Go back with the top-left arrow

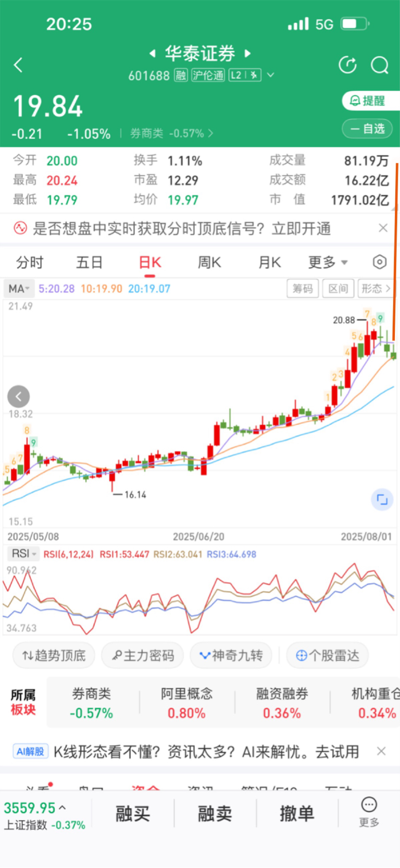(18, 65)
